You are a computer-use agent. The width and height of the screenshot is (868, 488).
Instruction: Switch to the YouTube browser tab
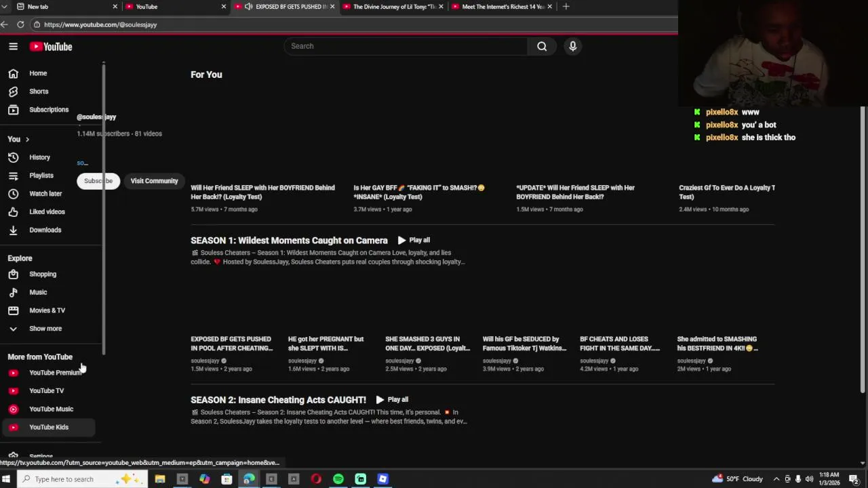175,7
